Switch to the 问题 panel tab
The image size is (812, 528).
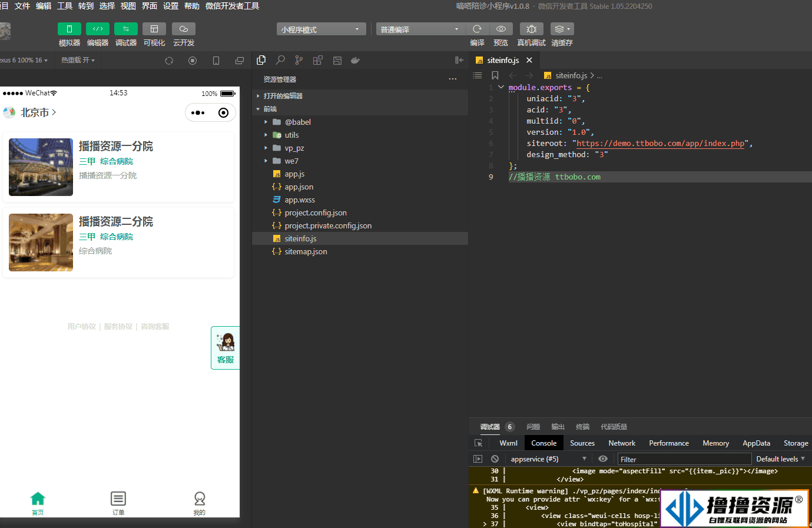tap(533, 427)
